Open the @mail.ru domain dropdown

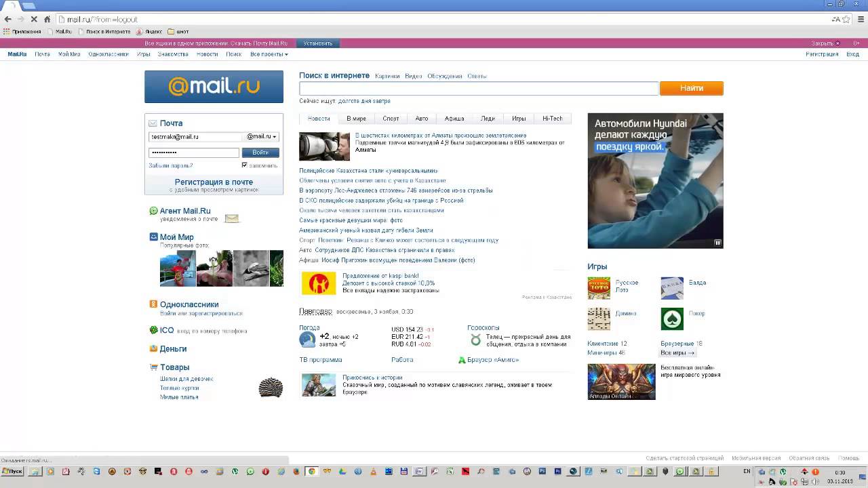click(x=261, y=136)
